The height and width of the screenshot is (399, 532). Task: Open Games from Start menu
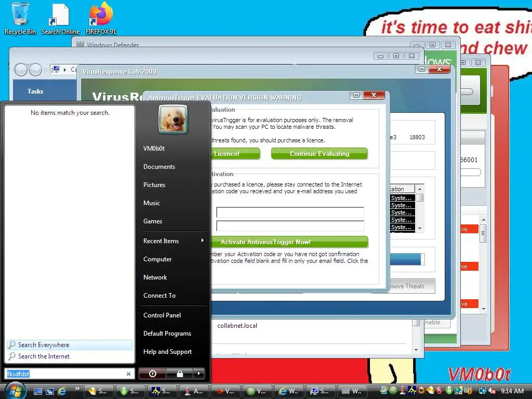[x=153, y=221]
